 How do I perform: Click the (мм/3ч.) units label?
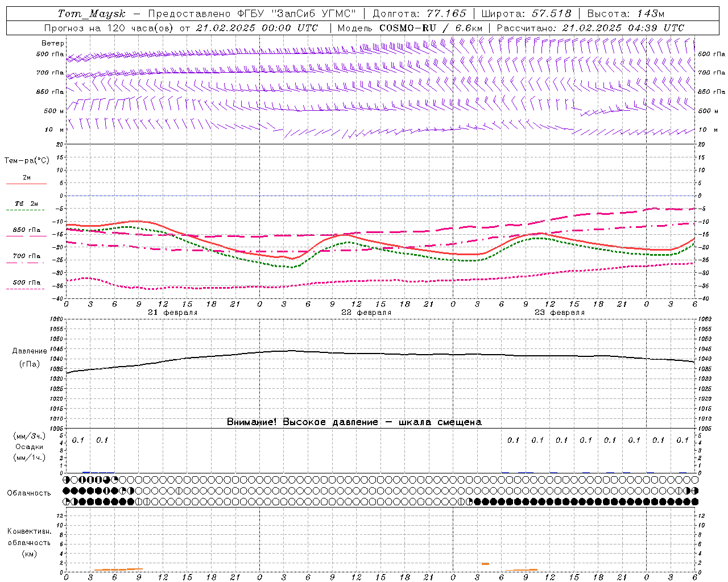coord(30,436)
